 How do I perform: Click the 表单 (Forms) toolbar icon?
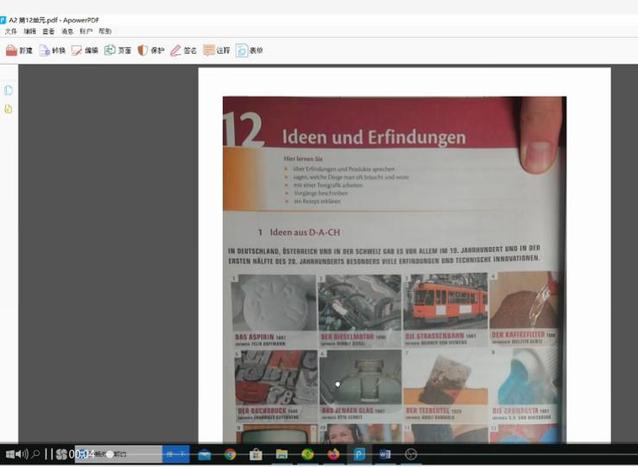(249, 50)
